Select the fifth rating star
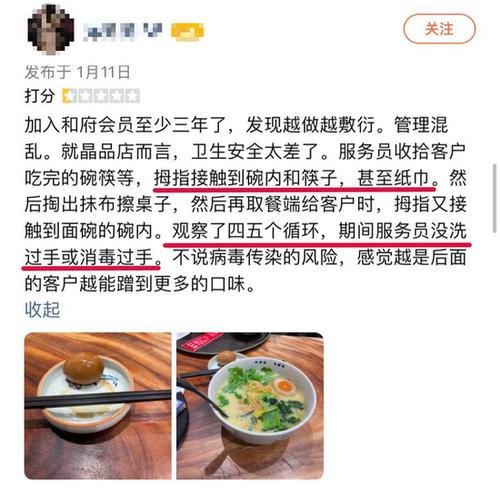 pyautogui.click(x=132, y=96)
